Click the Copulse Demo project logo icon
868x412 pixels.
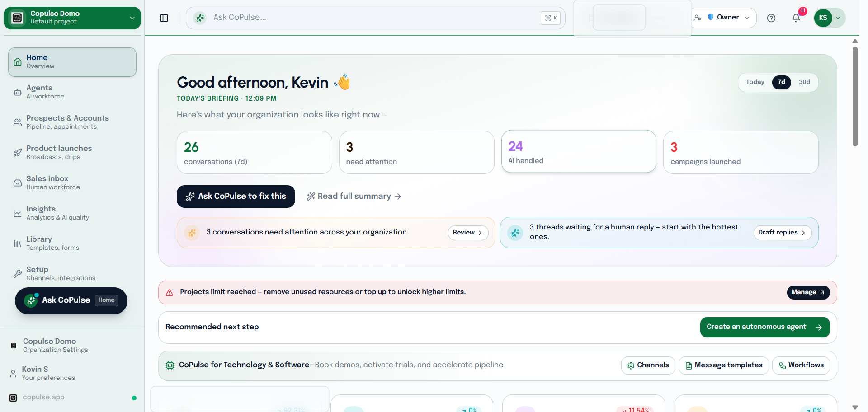(x=17, y=18)
